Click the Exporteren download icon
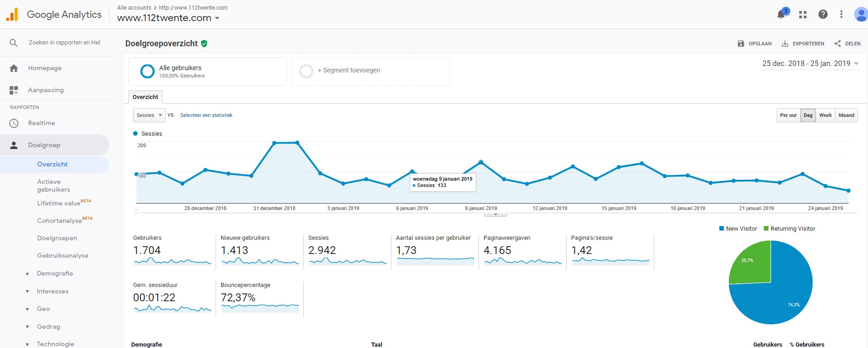Screen dimensions: 868x348 pyautogui.click(x=785, y=44)
